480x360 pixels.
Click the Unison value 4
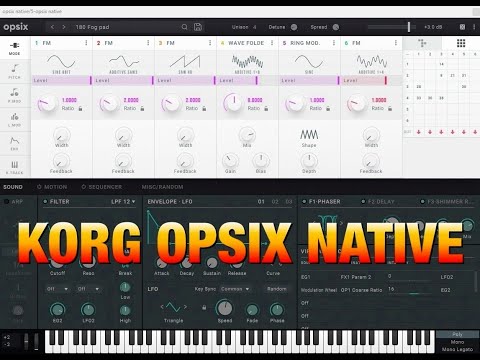click(255, 27)
